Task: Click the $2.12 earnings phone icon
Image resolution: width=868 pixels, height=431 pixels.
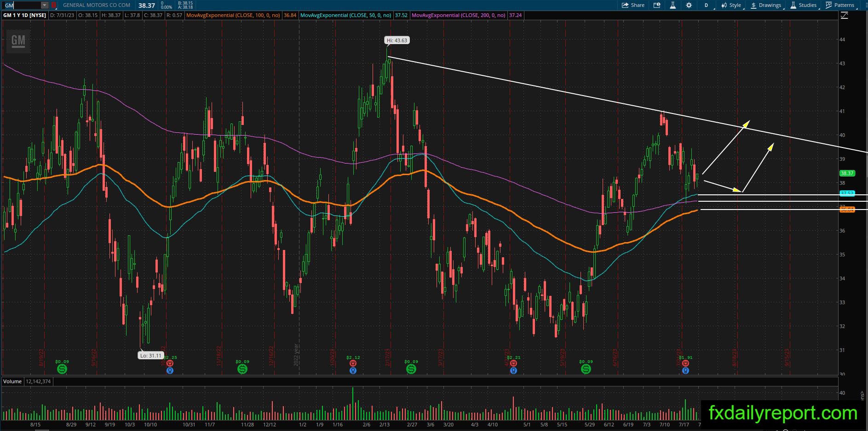Action: click(353, 363)
